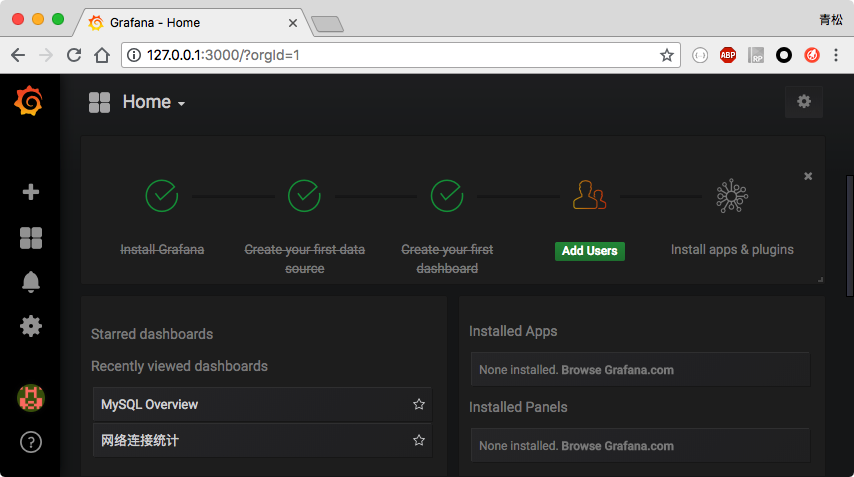Image resolution: width=854 pixels, height=477 pixels.
Task: Open the black circle extension icon
Action: coord(784,55)
